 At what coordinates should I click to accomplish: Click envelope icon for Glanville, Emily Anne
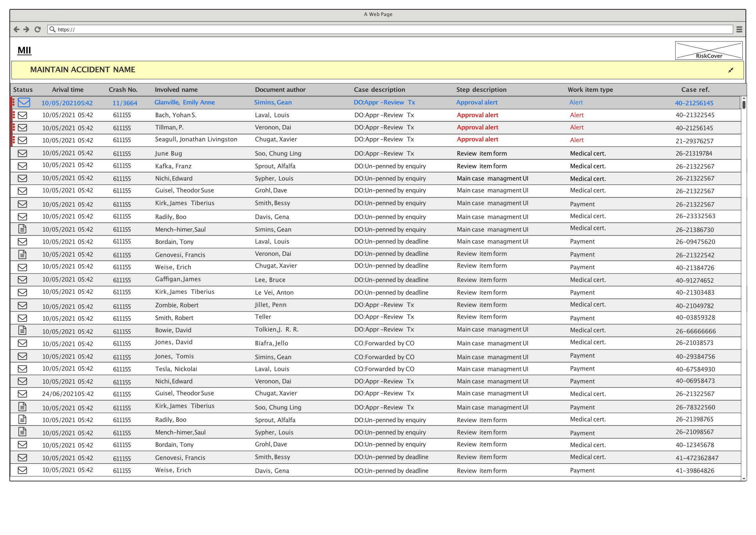(x=24, y=102)
